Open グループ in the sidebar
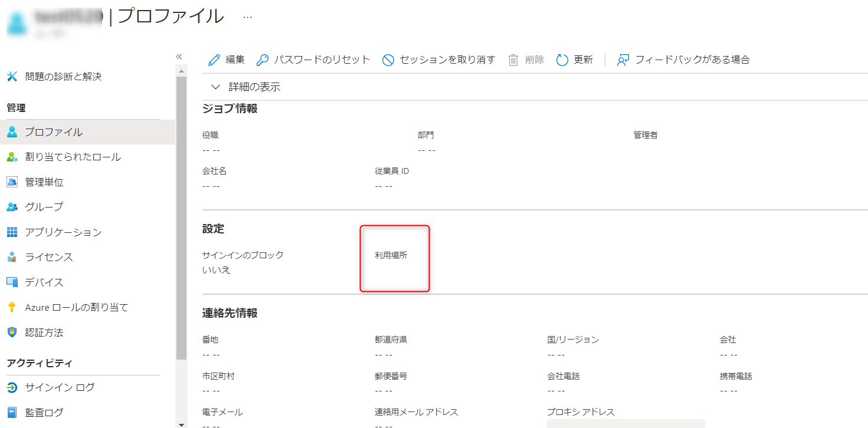Viewport: 868px width, 428px height. 44,207
